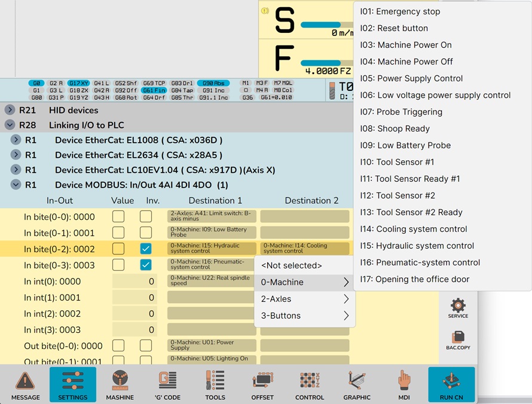Select I07: Probe Triggering from submenu

(x=401, y=112)
